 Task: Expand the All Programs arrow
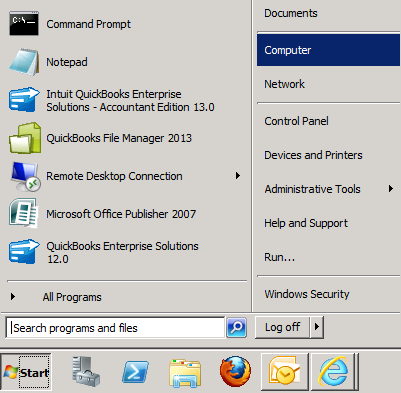coord(13,296)
